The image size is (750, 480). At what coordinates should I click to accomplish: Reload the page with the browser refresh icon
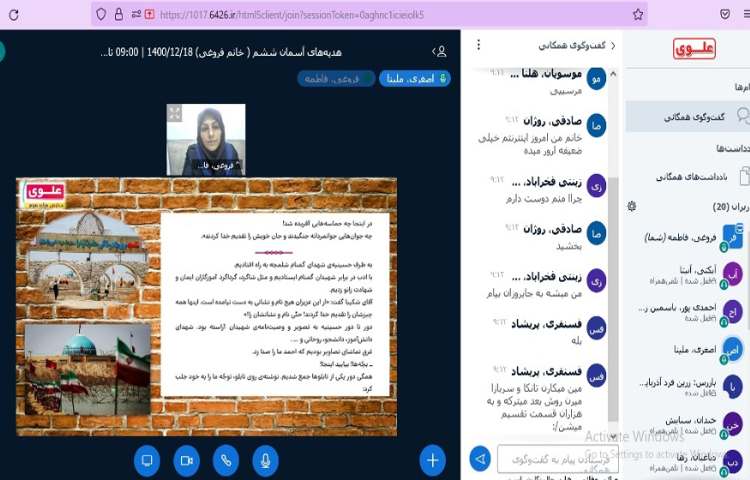[x=14, y=15]
